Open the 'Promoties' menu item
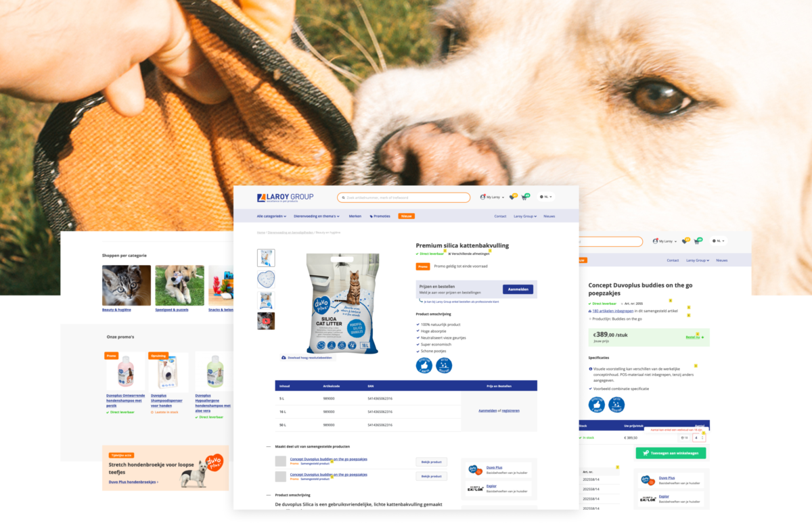 (x=380, y=216)
